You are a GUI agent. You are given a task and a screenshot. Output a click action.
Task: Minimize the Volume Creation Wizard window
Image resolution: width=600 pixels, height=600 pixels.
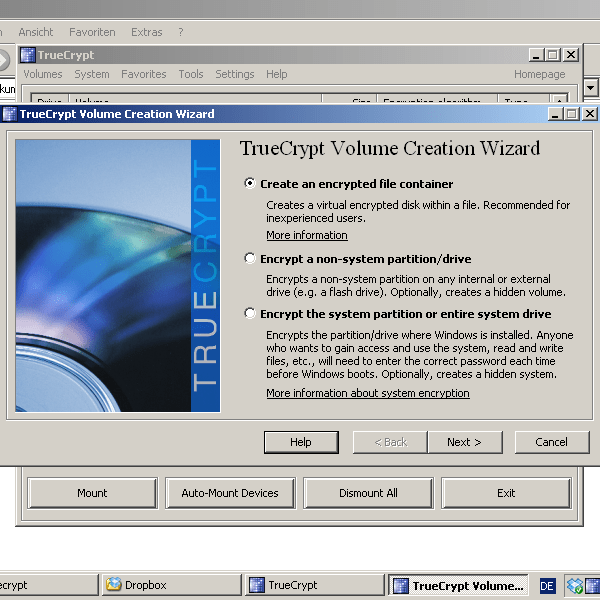pos(555,114)
